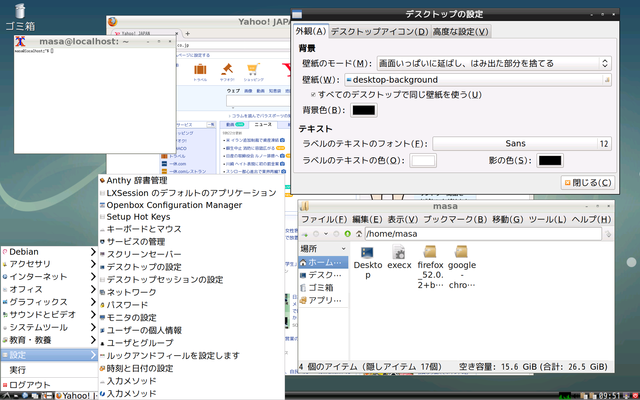Pick the 背景色 color swatch

[363, 110]
